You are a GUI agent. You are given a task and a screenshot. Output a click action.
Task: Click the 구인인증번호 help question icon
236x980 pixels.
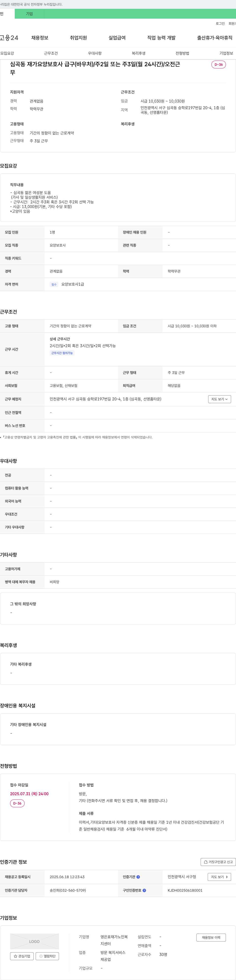pyautogui.click(x=144, y=890)
